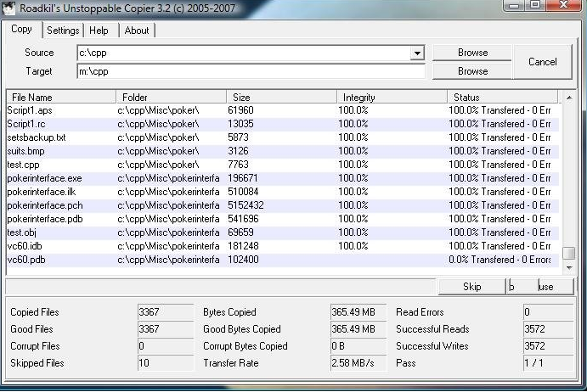This screenshot has width=587, height=392.
Task: Select the test.cpp row
Action: pos(283,165)
